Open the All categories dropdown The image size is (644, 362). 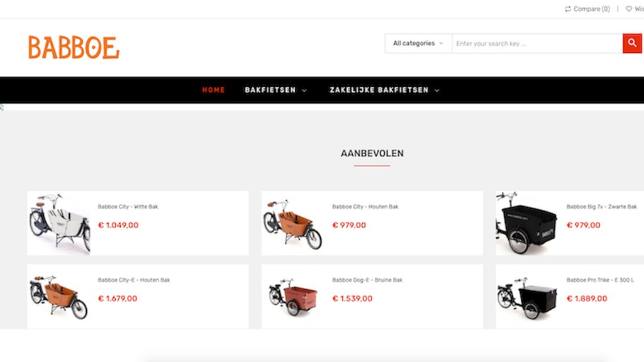click(x=418, y=43)
